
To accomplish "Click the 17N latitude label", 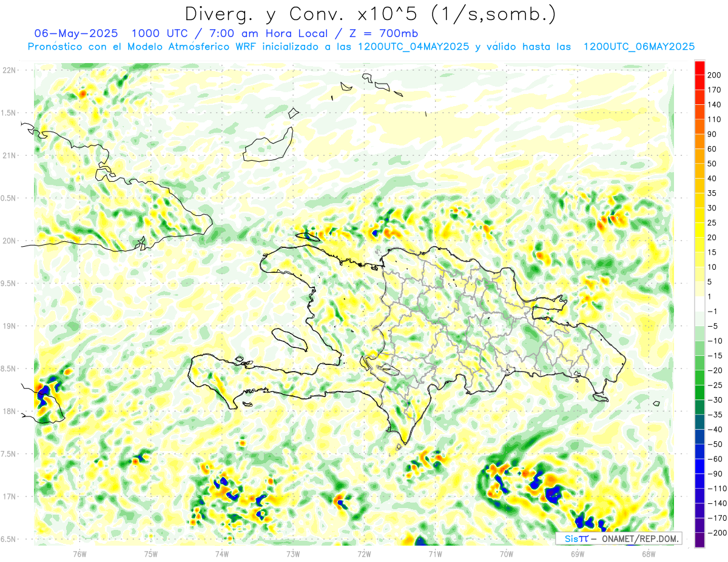I will pyautogui.click(x=8, y=497).
